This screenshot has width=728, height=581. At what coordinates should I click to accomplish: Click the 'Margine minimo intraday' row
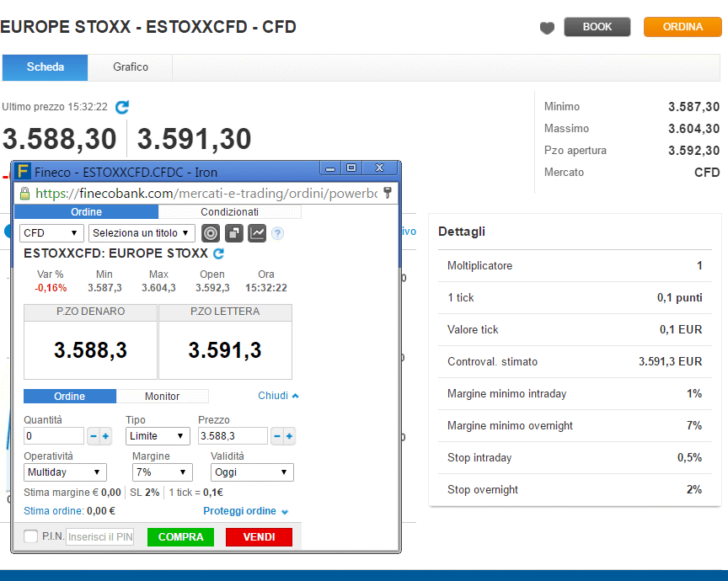pyautogui.click(x=575, y=393)
